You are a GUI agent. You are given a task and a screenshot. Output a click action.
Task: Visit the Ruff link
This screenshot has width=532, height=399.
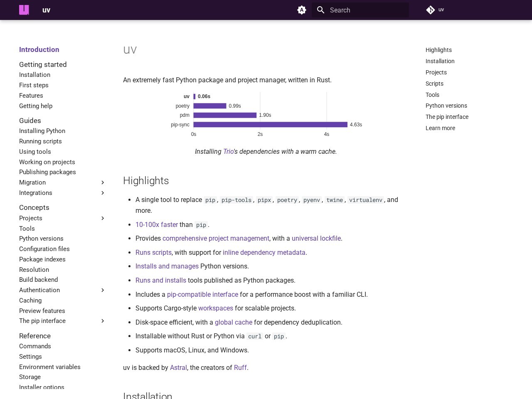240,368
